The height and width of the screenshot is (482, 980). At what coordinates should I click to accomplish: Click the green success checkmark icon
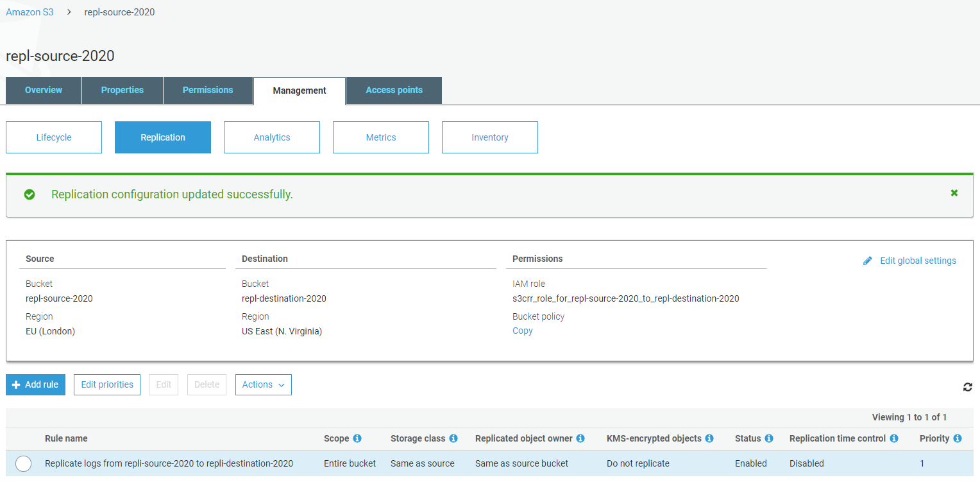pyautogui.click(x=30, y=194)
